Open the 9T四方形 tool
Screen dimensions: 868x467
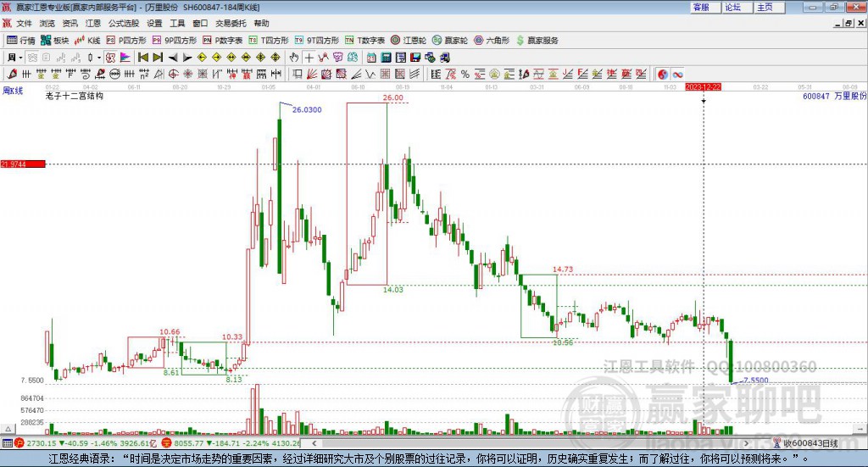point(317,41)
